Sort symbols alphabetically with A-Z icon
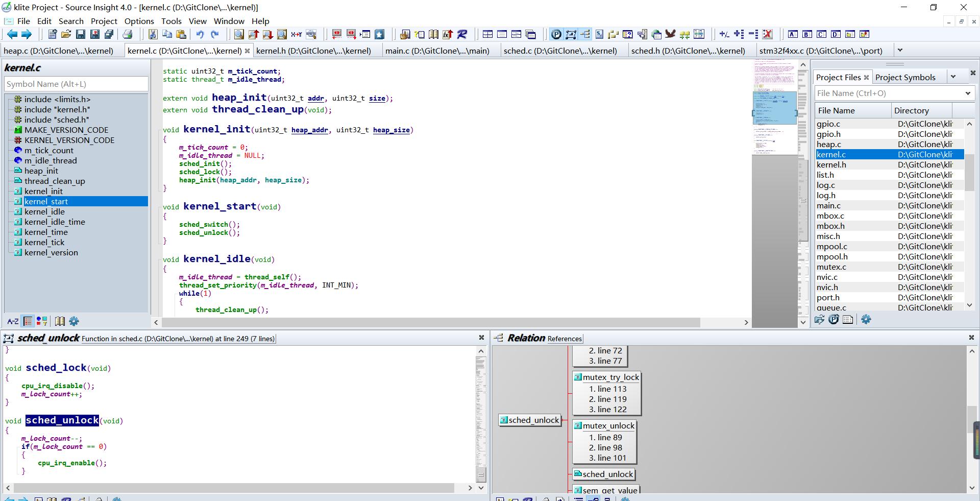 13,321
